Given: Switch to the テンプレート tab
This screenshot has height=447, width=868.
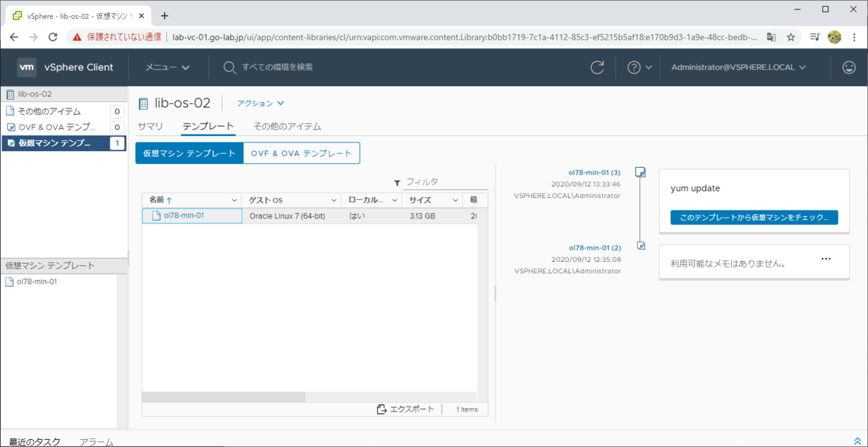Looking at the screenshot, I should pyautogui.click(x=208, y=126).
